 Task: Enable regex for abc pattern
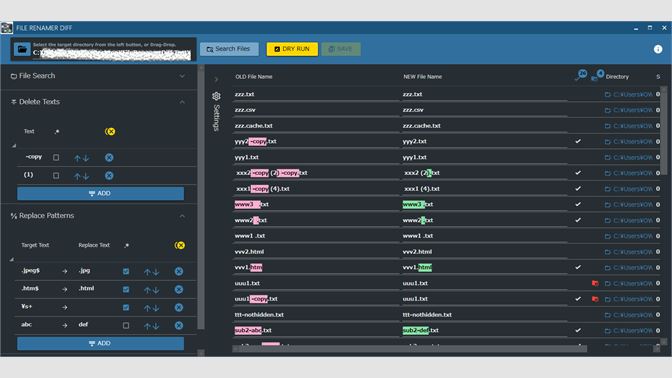(126, 325)
